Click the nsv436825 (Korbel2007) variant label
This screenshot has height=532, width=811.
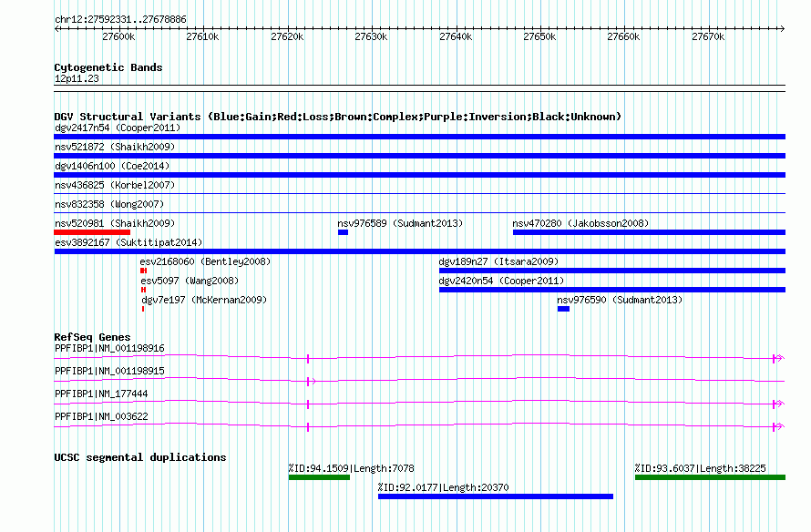click(115, 185)
